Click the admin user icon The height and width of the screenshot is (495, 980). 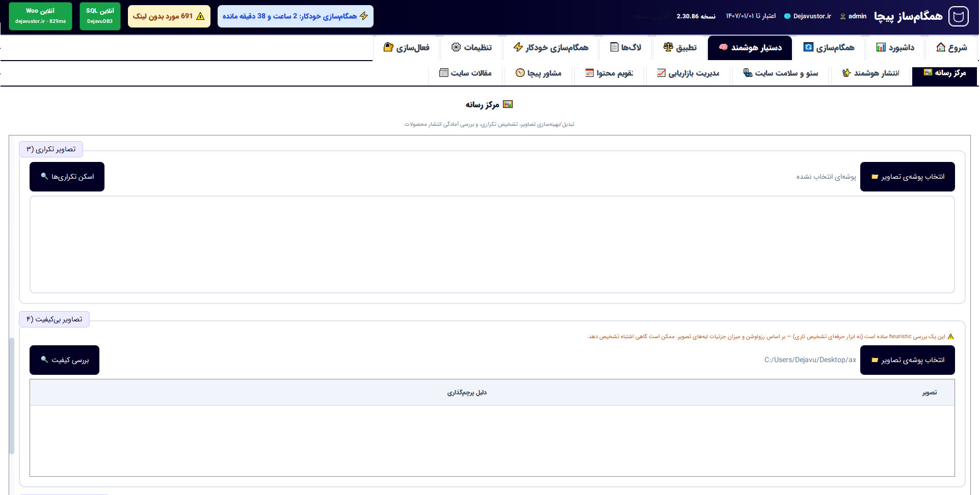(843, 16)
